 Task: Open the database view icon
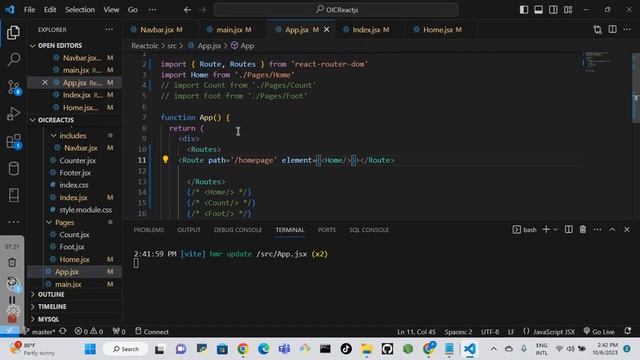pyautogui.click(x=13, y=169)
